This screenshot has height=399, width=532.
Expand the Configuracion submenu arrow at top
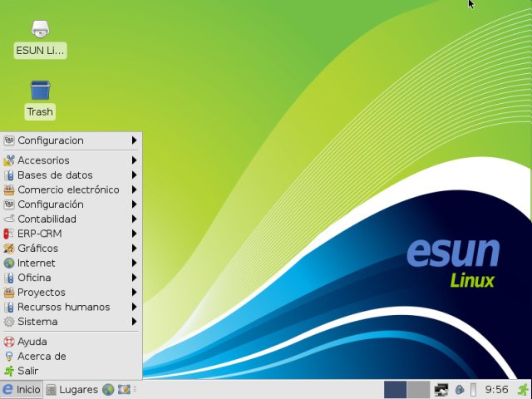click(135, 140)
